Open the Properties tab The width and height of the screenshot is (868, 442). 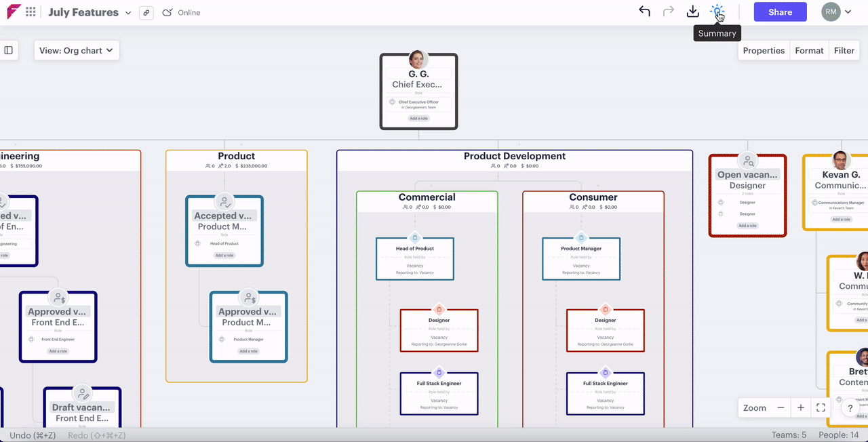(x=764, y=50)
